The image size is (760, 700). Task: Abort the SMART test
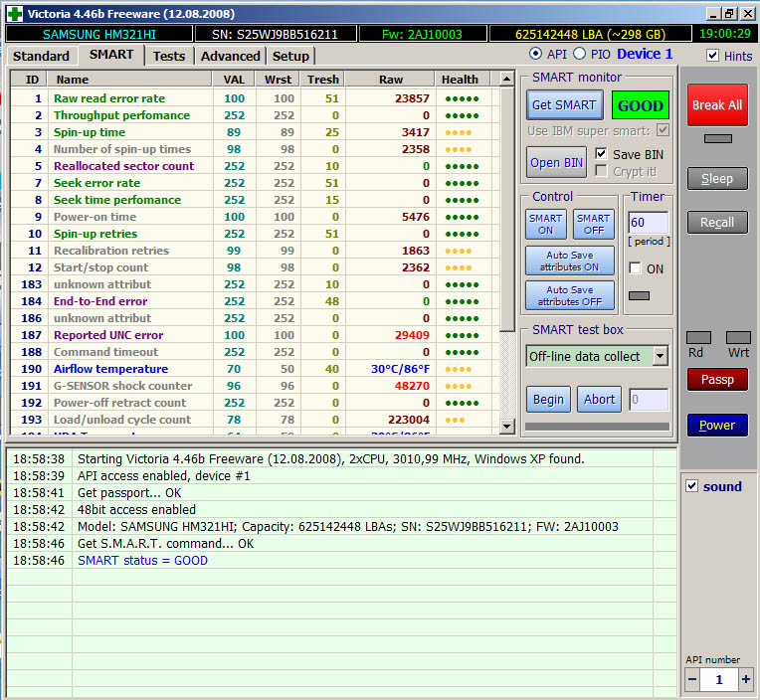(x=599, y=399)
